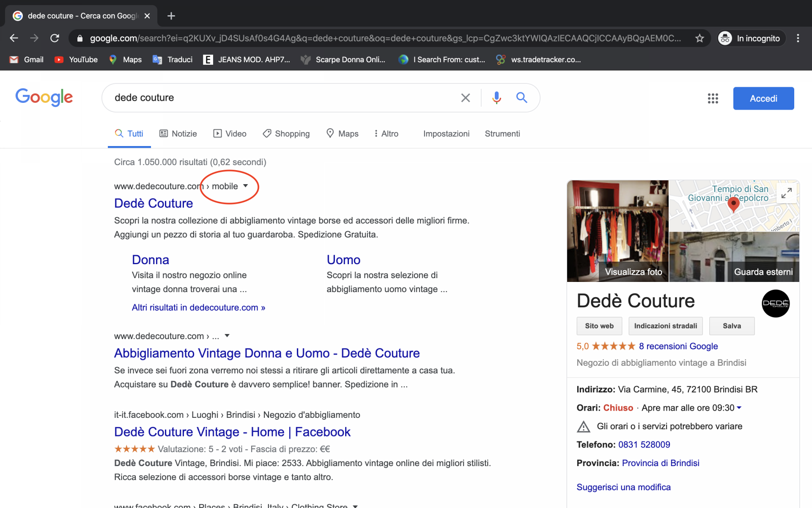Open Chrome three-dot menu

pos(798,39)
